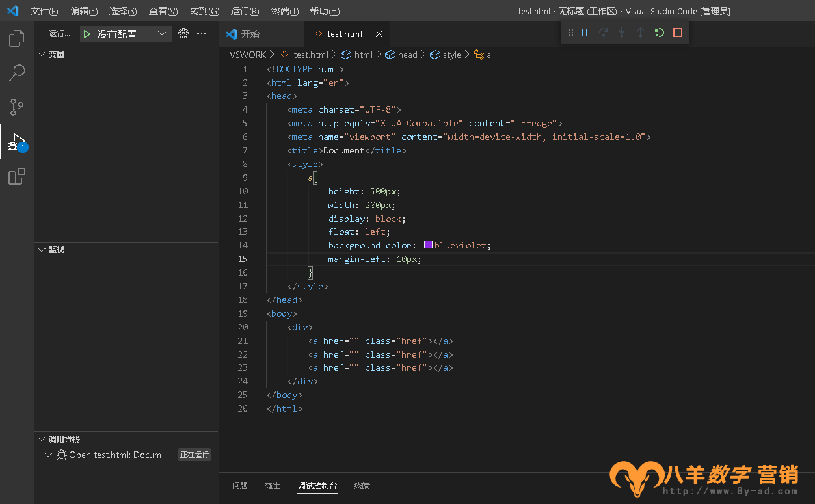Click the debug toolbar drag handle
Viewport: 815px width, 504px height.
click(570, 33)
